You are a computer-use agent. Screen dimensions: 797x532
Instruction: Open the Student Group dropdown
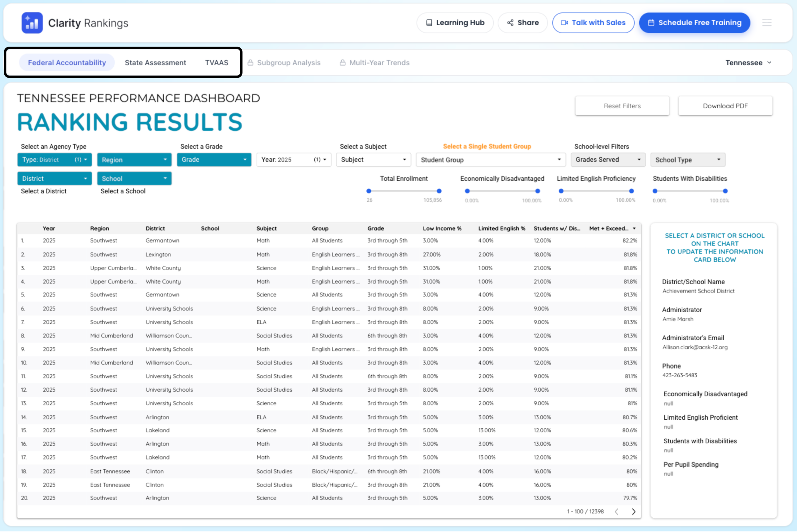point(491,159)
